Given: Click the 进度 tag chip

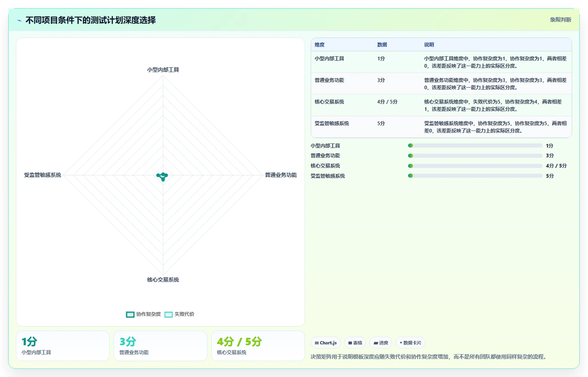Looking at the screenshot, I should (x=381, y=343).
